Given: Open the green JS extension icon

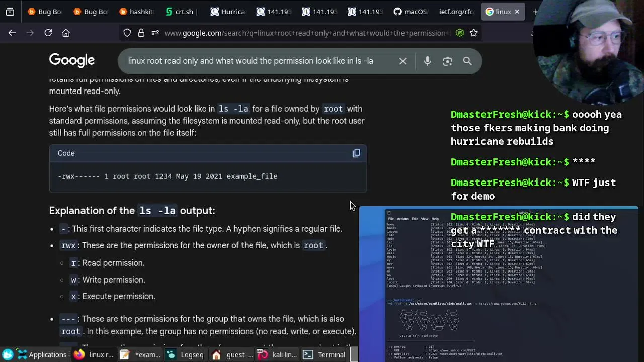Looking at the screenshot, I should point(459,33).
